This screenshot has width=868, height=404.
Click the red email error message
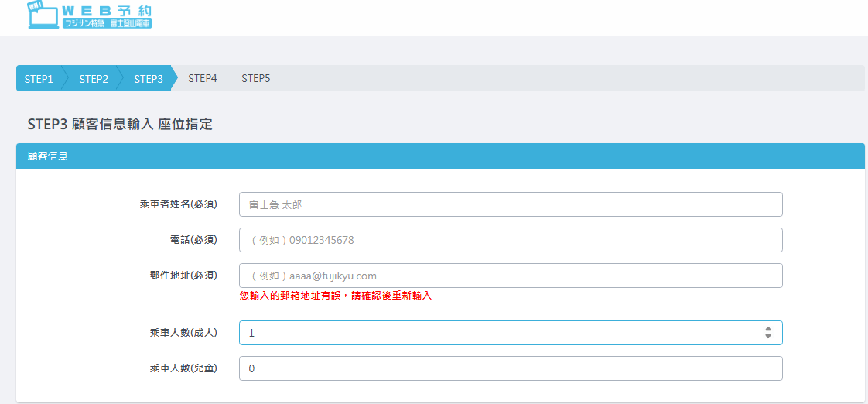pyautogui.click(x=336, y=296)
